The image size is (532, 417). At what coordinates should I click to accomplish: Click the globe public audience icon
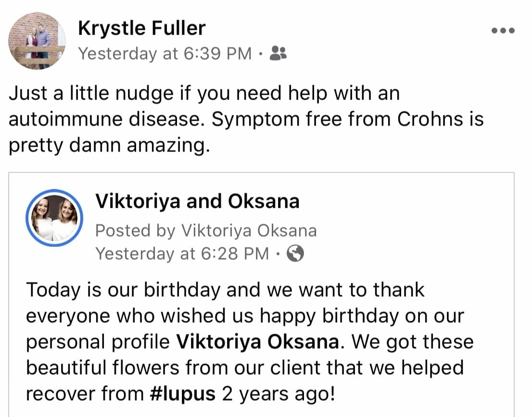click(295, 253)
